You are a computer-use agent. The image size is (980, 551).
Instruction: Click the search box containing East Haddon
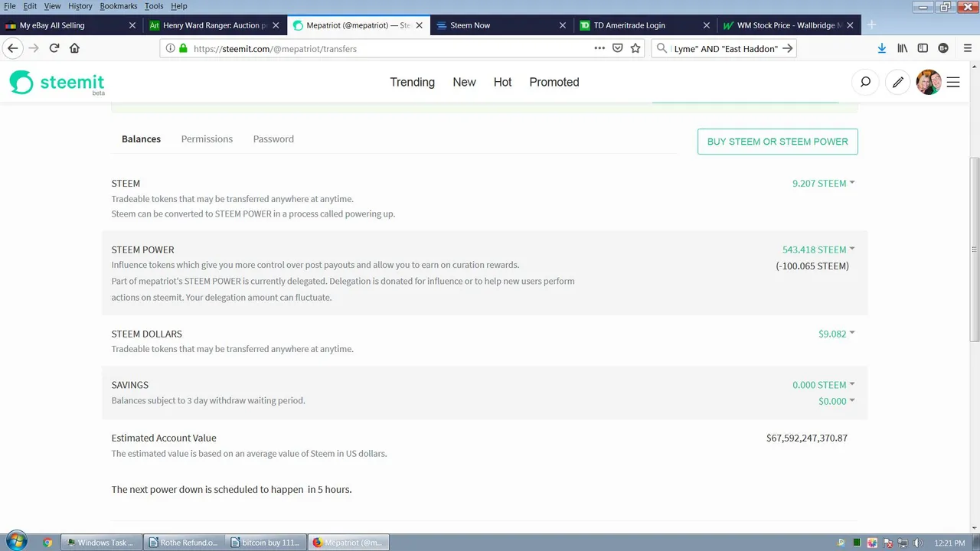[x=725, y=48]
